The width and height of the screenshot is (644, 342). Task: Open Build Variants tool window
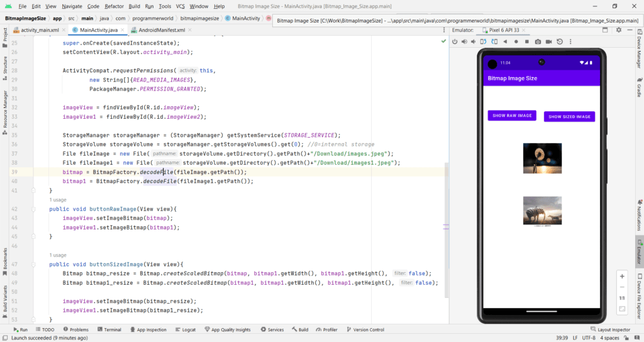[5, 302]
